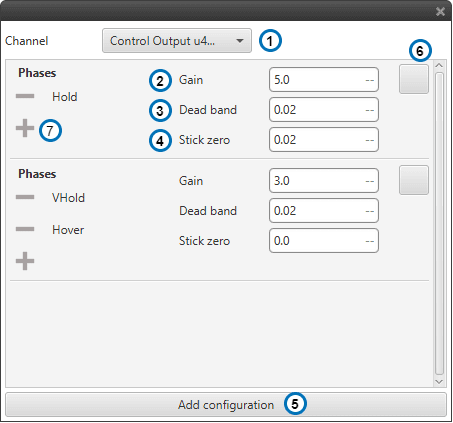Screen dimensions: 453x423
Task: Remove the Hover phase with minus icon
Action: tap(25, 229)
